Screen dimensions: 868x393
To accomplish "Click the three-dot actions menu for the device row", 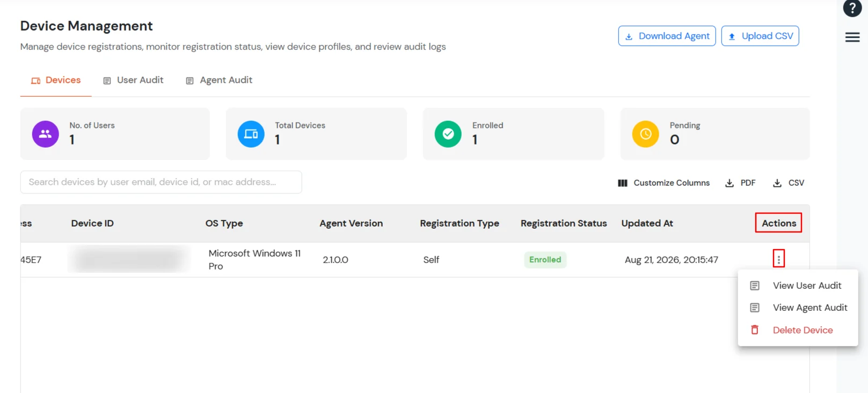I will 779,259.
